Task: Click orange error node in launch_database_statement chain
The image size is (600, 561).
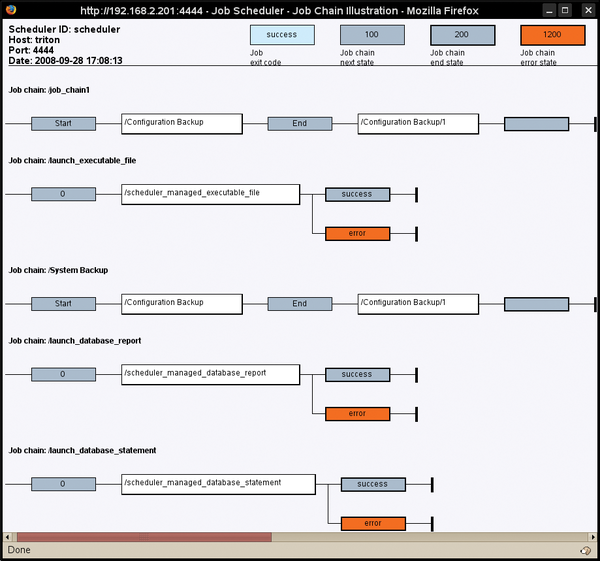Action: point(373,524)
